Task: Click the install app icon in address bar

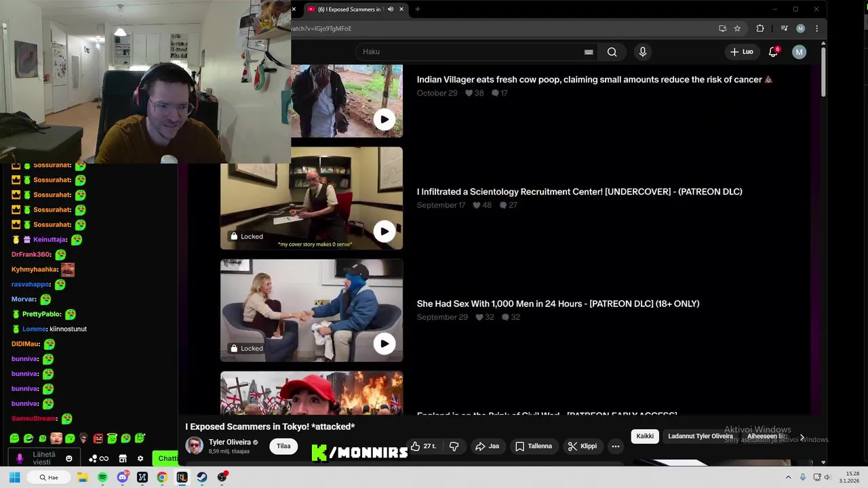Action: [722, 28]
